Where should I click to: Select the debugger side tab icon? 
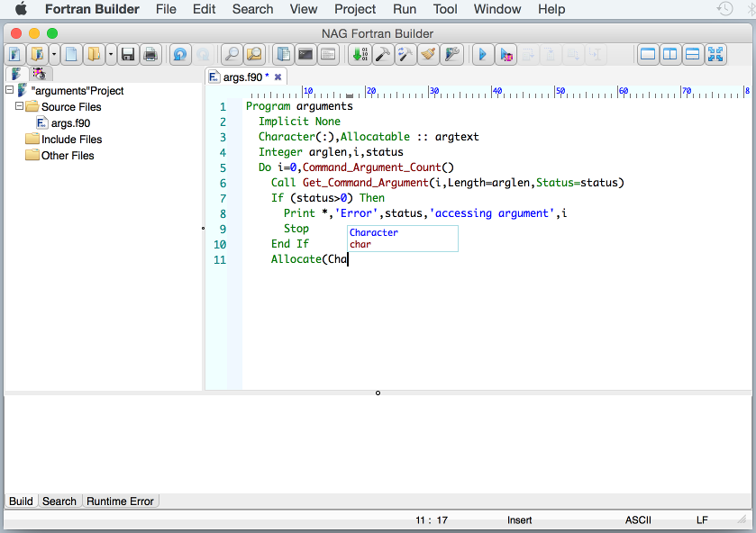click(x=40, y=74)
